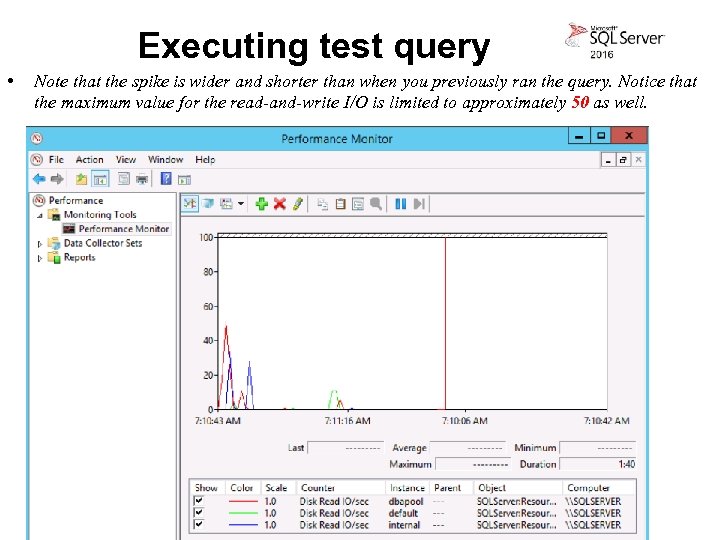Open the Window menu

[x=165, y=160]
